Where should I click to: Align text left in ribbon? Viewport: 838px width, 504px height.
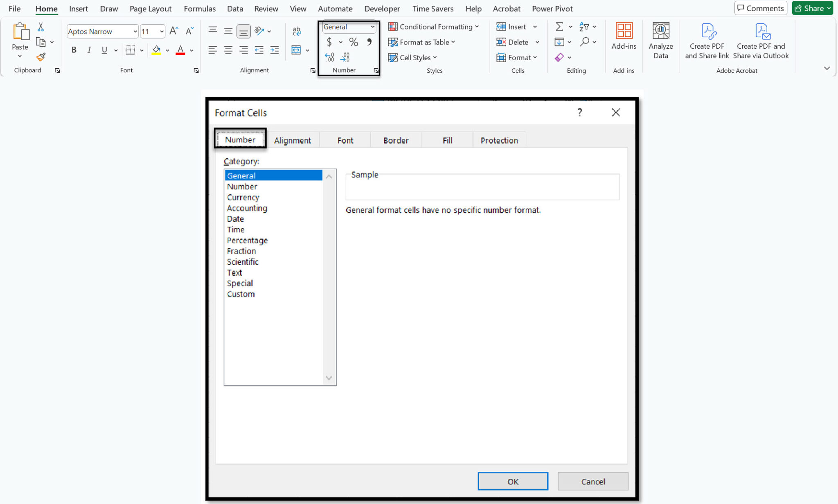pyautogui.click(x=212, y=50)
